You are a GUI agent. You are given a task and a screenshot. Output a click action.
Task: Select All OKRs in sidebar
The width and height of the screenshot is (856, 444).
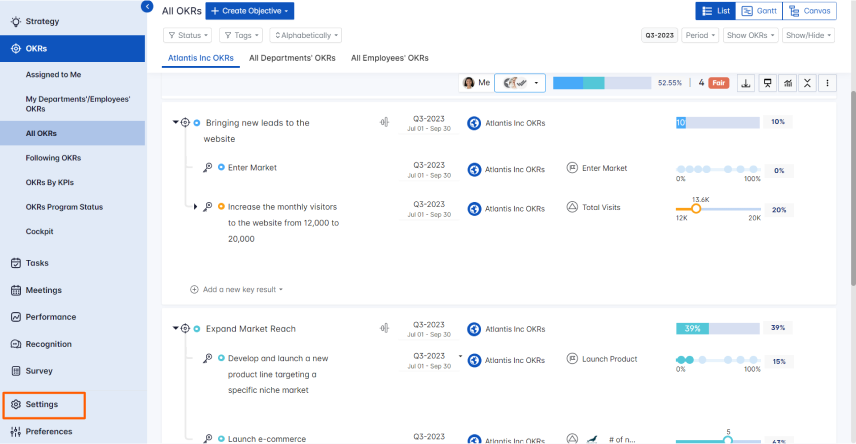tap(73, 133)
